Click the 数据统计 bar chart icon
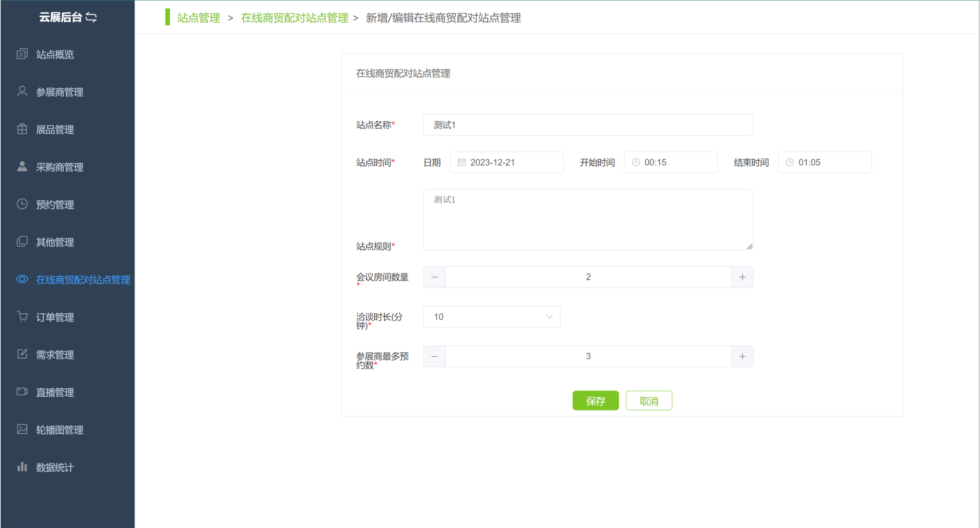The height and width of the screenshot is (528, 980). click(22, 467)
